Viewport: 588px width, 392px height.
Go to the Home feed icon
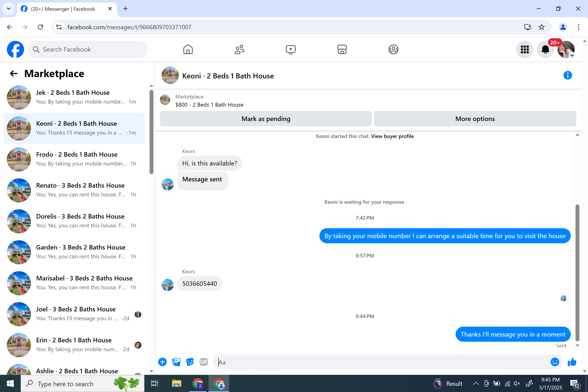tap(188, 49)
